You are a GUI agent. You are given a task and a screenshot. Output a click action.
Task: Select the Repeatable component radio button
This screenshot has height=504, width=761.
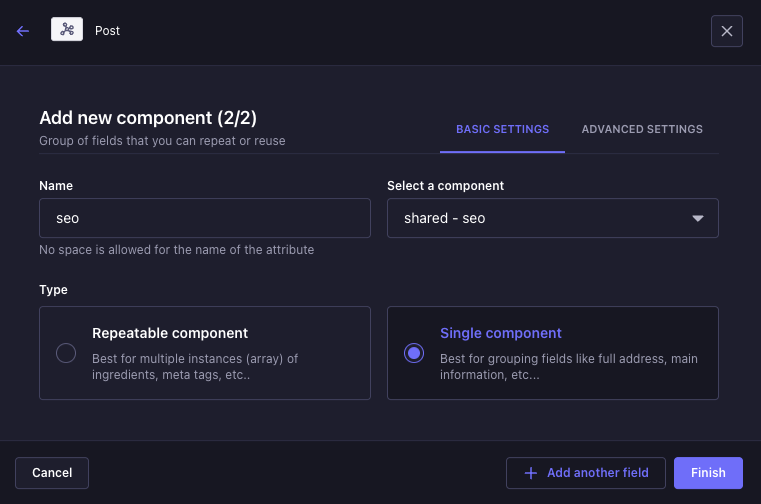click(66, 353)
